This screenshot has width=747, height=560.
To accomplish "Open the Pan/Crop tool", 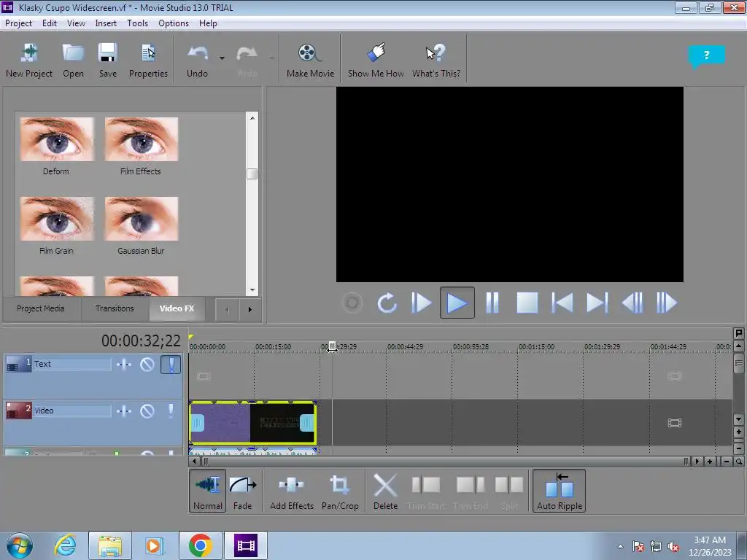I will click(340, 491).
